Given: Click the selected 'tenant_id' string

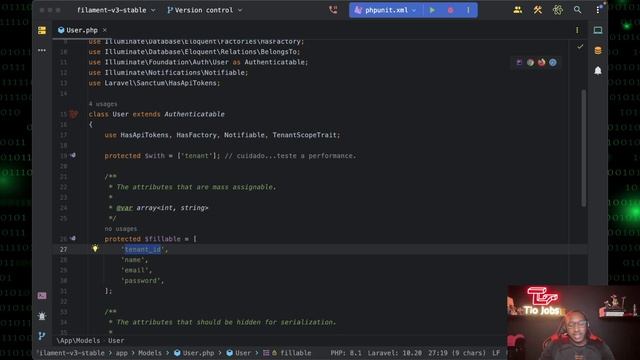Looking at the screenshot, I should [x=143, y=249].
